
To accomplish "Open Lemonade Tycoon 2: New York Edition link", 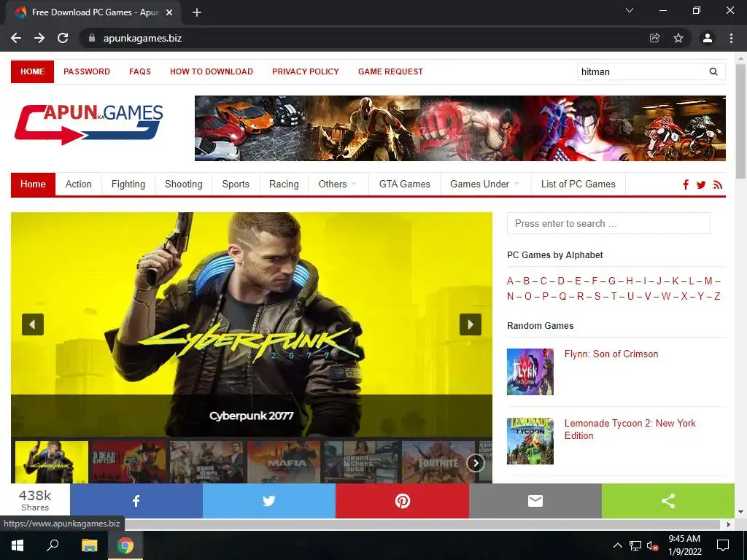I will tap(630, 429).
